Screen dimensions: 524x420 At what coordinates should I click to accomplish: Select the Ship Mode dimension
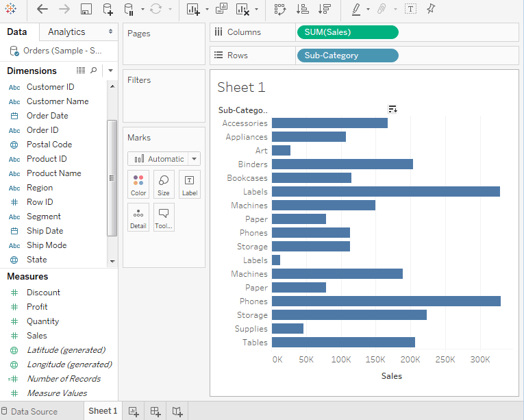point(47,245)
